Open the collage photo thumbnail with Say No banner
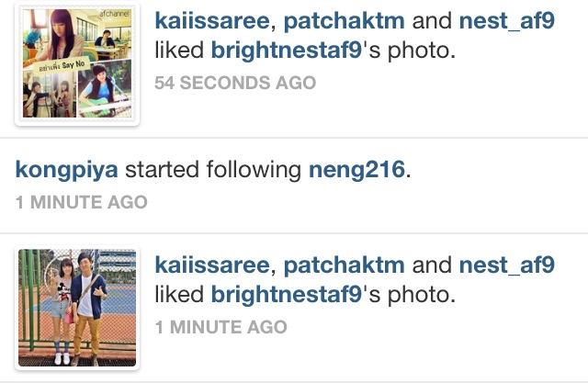This screenshot has height=383, width=588. click(x=77, y=63)
